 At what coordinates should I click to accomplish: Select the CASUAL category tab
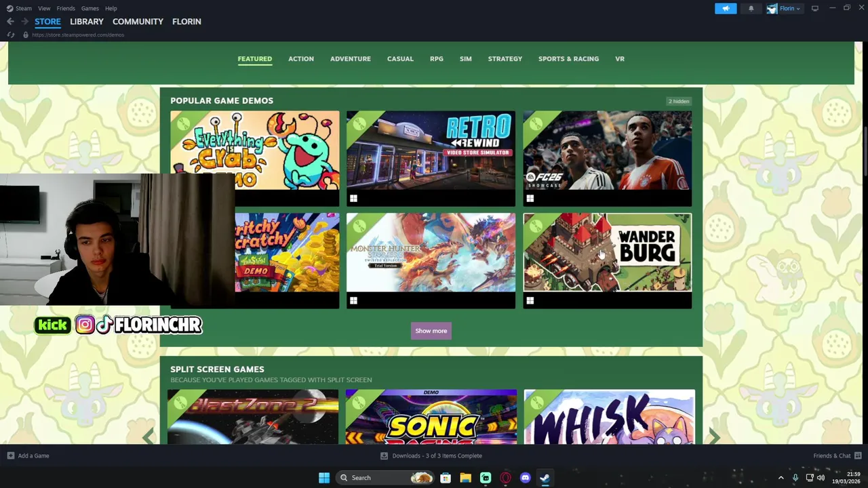(400, 59)
